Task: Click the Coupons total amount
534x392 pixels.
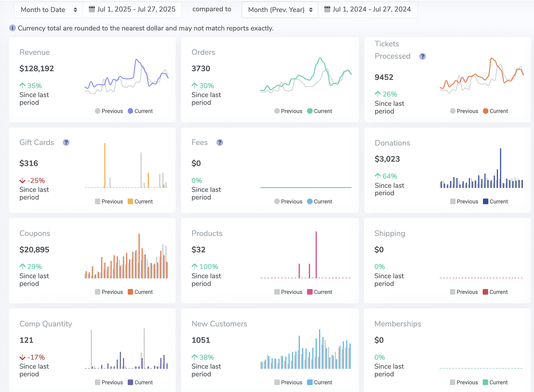Action: [34, 249]
